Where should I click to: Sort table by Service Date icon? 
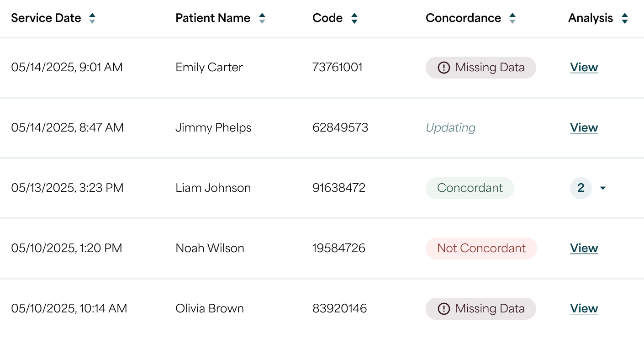pos(92,18)
